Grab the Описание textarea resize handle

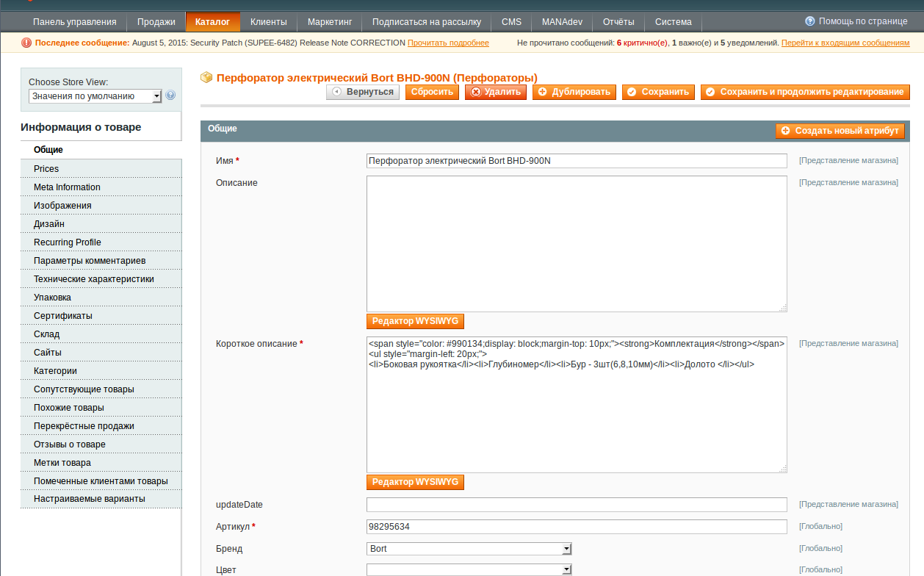point(783,308)
